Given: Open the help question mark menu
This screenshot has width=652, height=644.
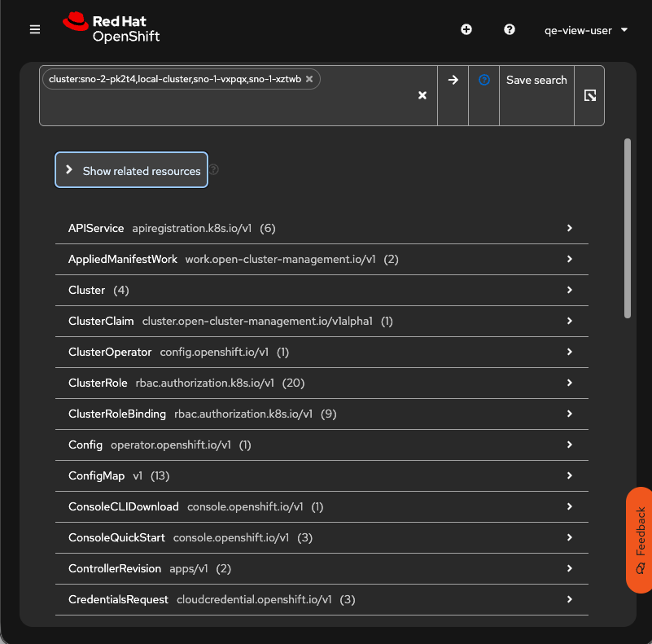Looking at the screenshot, I should point(510,29).
